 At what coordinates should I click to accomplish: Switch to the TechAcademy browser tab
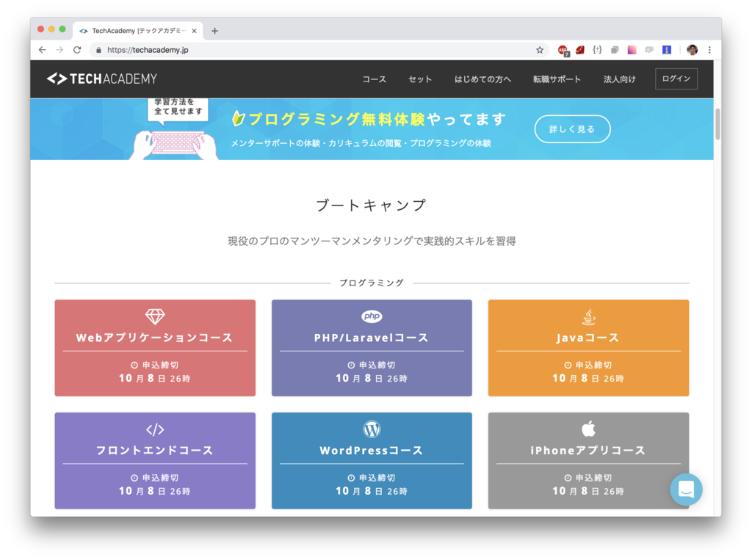tap(132, 30)
